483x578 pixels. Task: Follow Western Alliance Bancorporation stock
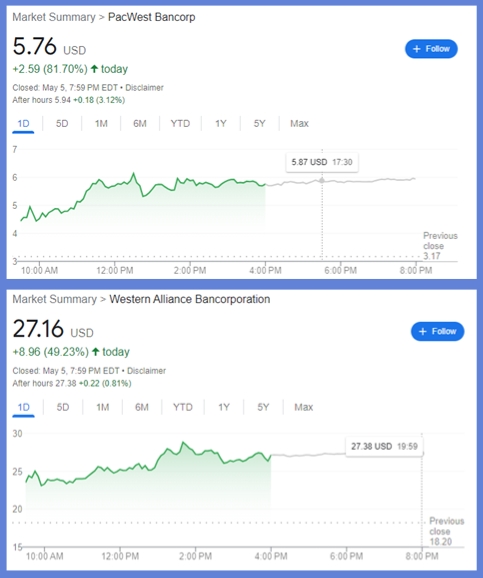coord(437,331)
